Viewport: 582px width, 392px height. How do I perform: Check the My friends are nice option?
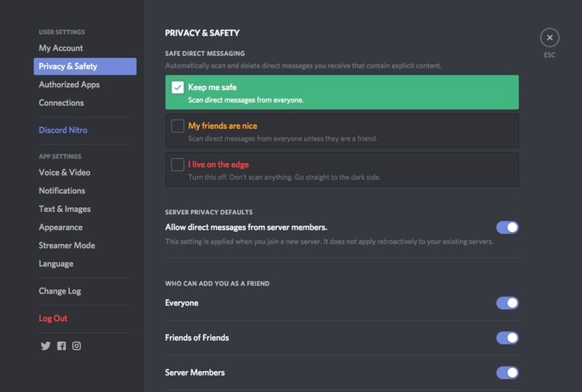coord(178,126)
